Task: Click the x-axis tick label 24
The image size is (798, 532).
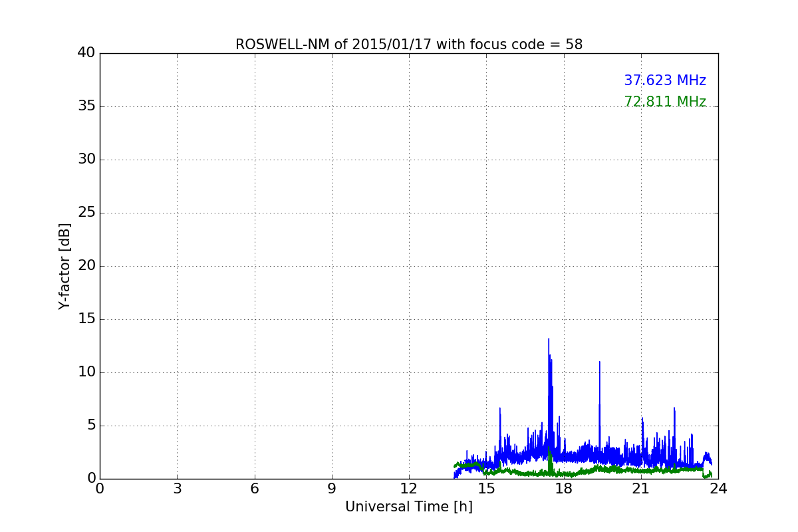Action: [718, 489]
